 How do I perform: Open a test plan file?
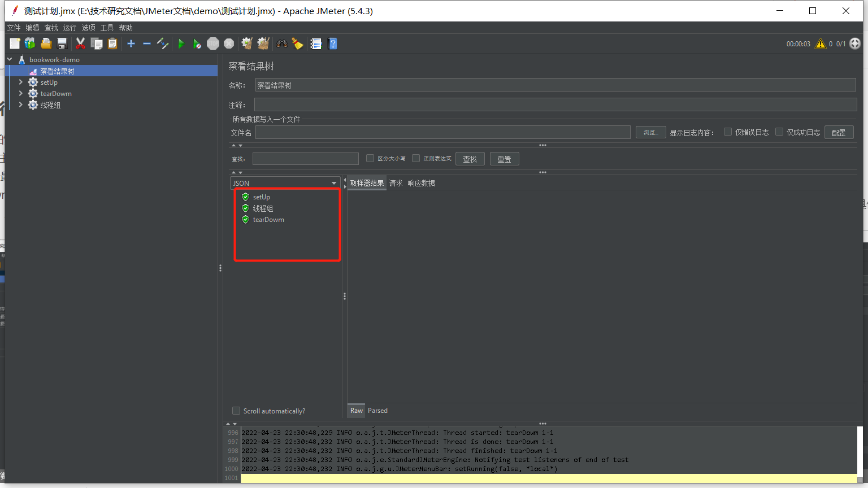tap(46, 43)
